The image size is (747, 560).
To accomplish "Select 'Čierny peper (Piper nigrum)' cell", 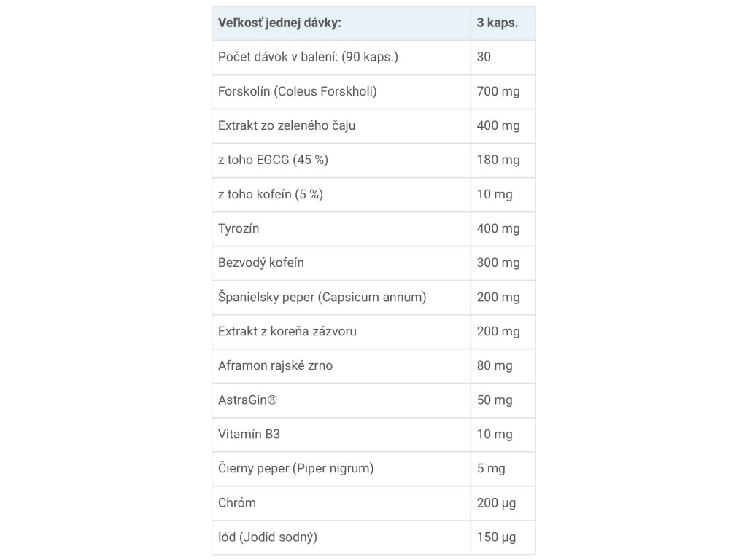I will point(341,469).
